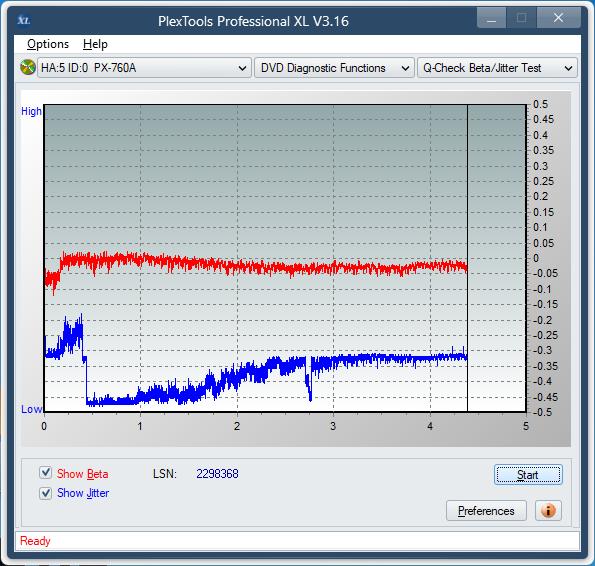Expand the DVD Diagnostic Functions dropdown
The image size is (595, 566).
click(334, 68)
